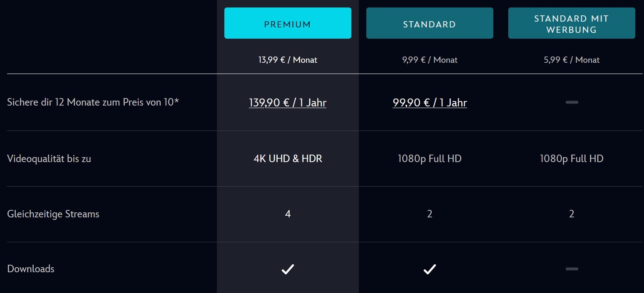This screenshot has width=644, height=293.
Task: Click the Gleichzeitige Streams row label
Action: (x=53, y=214)
